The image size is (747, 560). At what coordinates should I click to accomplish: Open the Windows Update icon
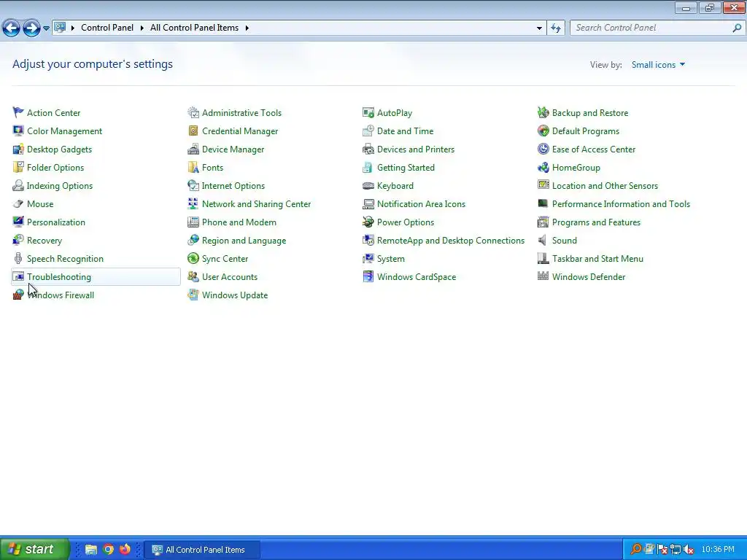tap(193, 295)
